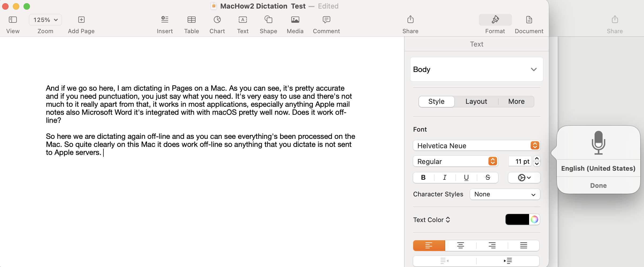Open the Media browser
This screenshot has height=267, width=644.
(295, 20)
